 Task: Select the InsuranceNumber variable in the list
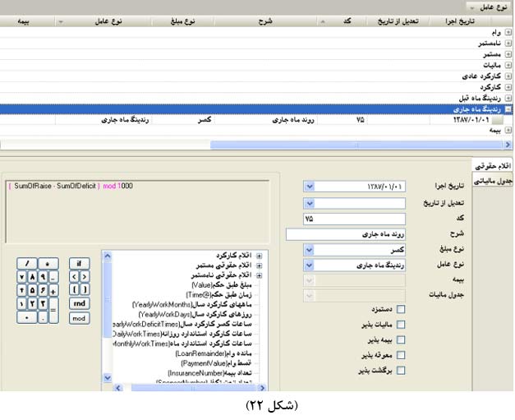tap(210, 373)
